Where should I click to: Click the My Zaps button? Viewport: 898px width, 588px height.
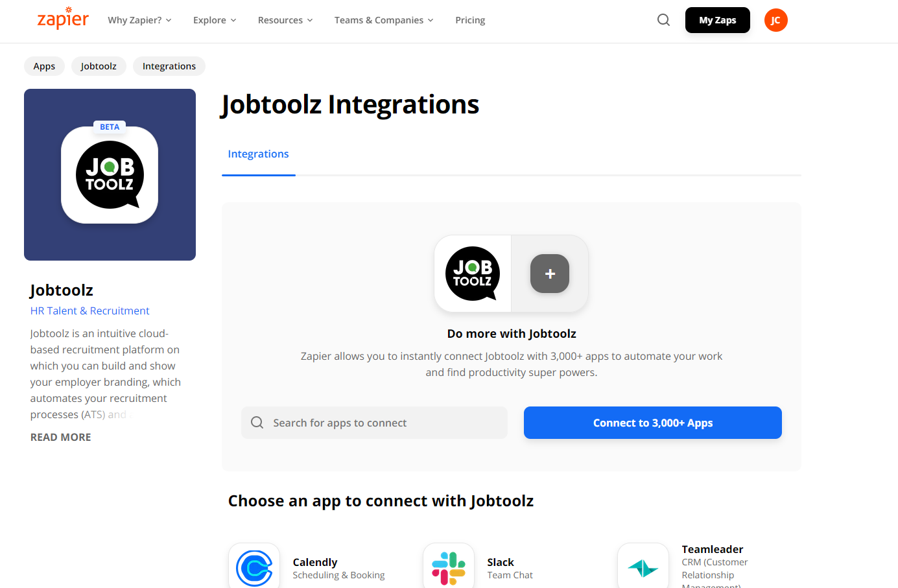(x=718, y=20)
